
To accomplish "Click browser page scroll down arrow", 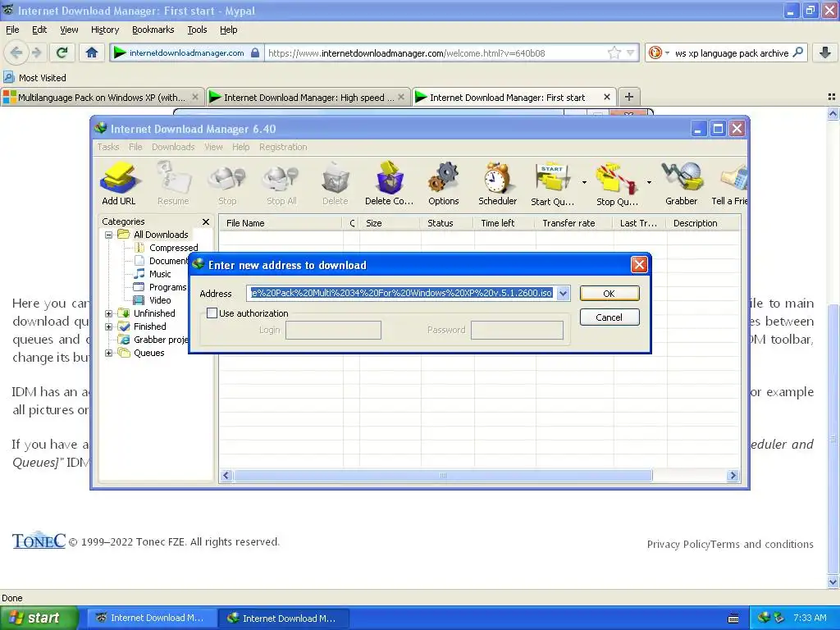I will (833, 582).
